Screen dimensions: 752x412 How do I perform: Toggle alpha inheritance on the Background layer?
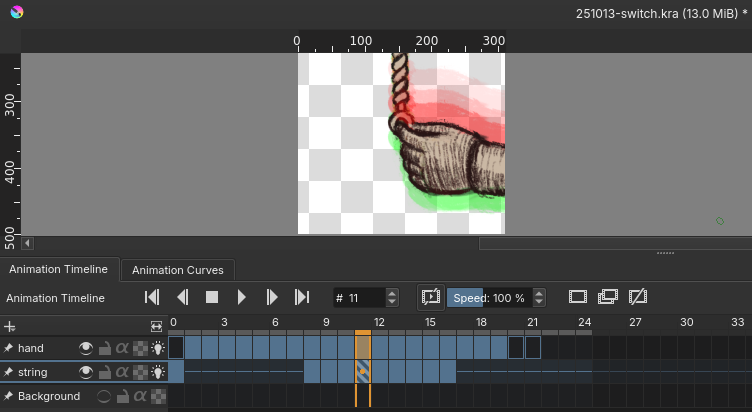tap(139, 396)
